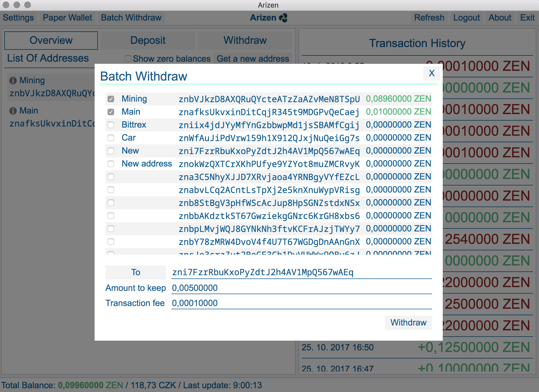Image resolution: width=539 pixels, height=392 pixels.
Task: Toggle Show zero balances checkbox
Action: point(128,59)
